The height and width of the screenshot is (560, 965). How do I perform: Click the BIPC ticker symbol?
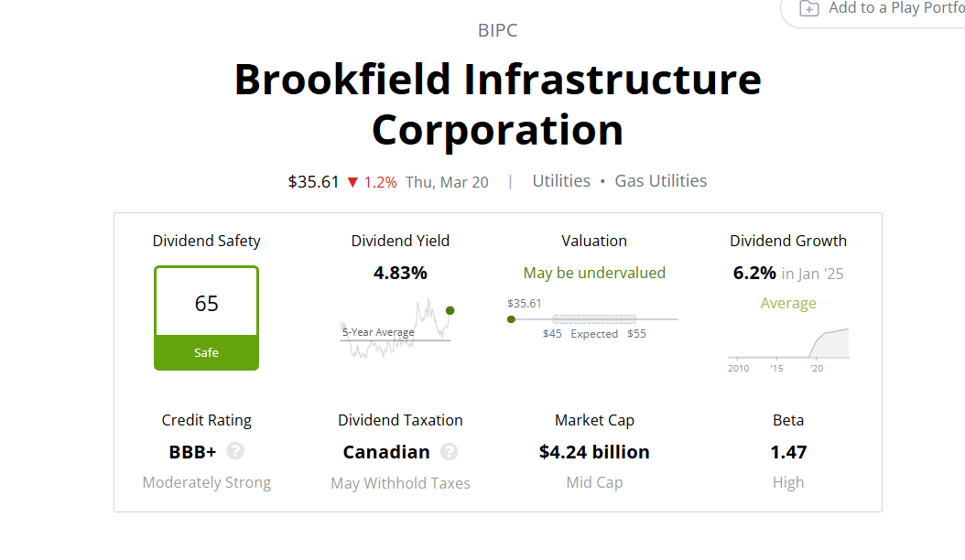pyautogui.click(x=497, y=30)
